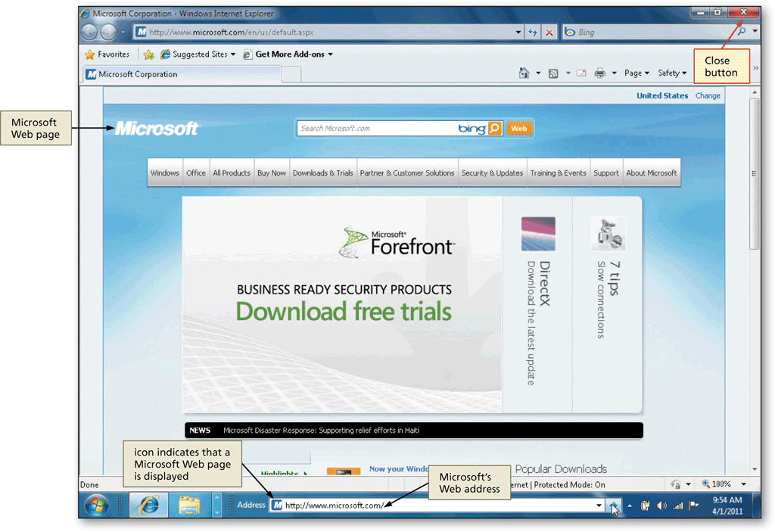
Task: Click the Haiti Disaster Response news headline
Action: click(321, 430)
